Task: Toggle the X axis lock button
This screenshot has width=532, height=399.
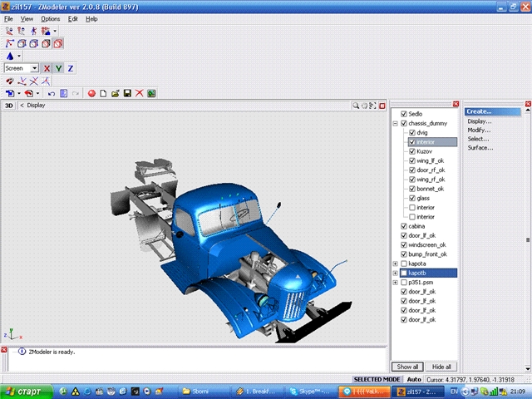Action: pos(47,68)
